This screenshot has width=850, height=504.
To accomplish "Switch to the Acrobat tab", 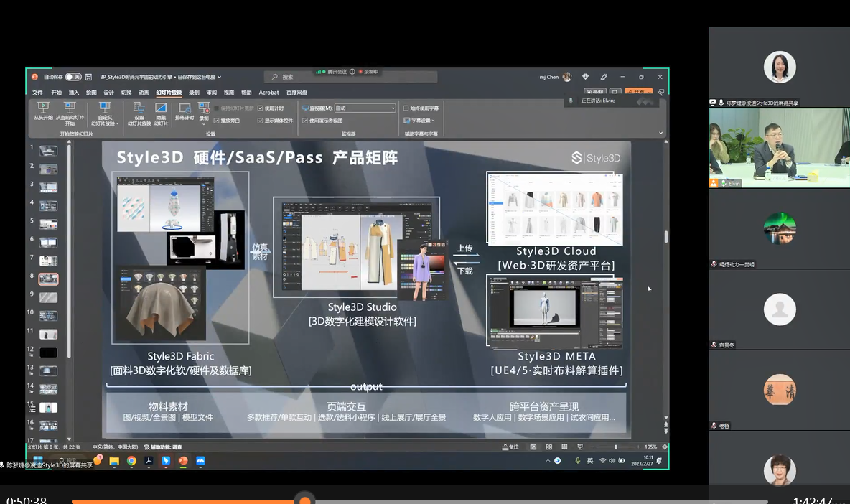I will 269,93.
